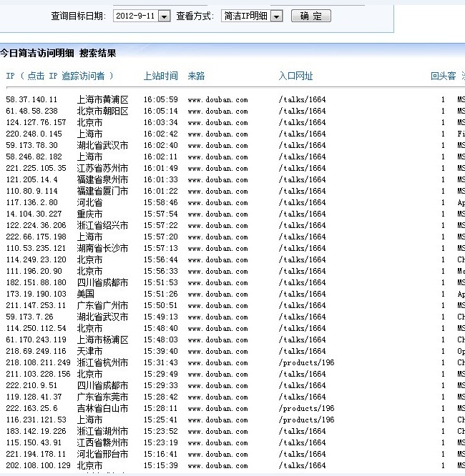The height and width of the screenshot is (476, 465).
Task: Select IP 222.163.25.6 from 吉林省白山市
Action: pos(31,408)
